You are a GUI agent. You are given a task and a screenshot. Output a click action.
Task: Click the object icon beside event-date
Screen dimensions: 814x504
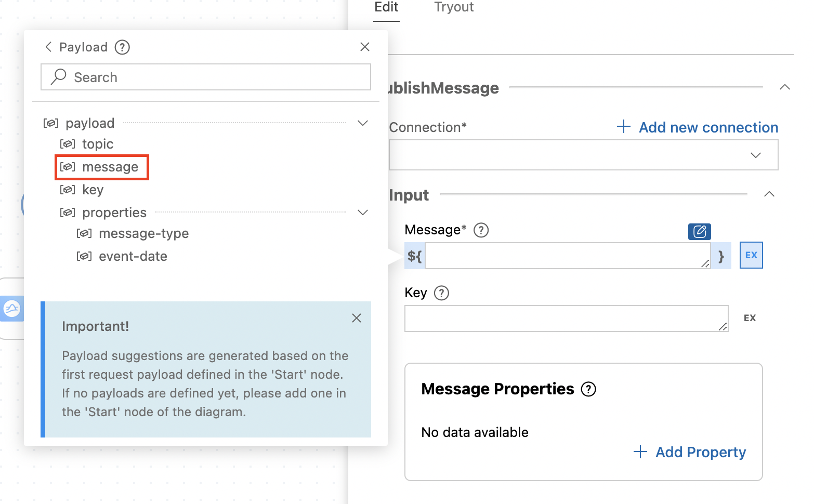[x=84, y=256]
